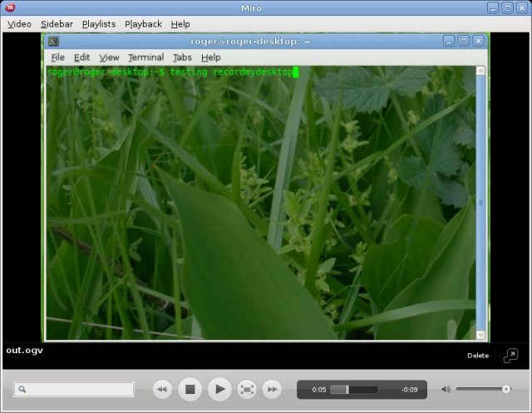Close the Miro window
This screenshot has width=532, height=413.
[x=521, y=7]
